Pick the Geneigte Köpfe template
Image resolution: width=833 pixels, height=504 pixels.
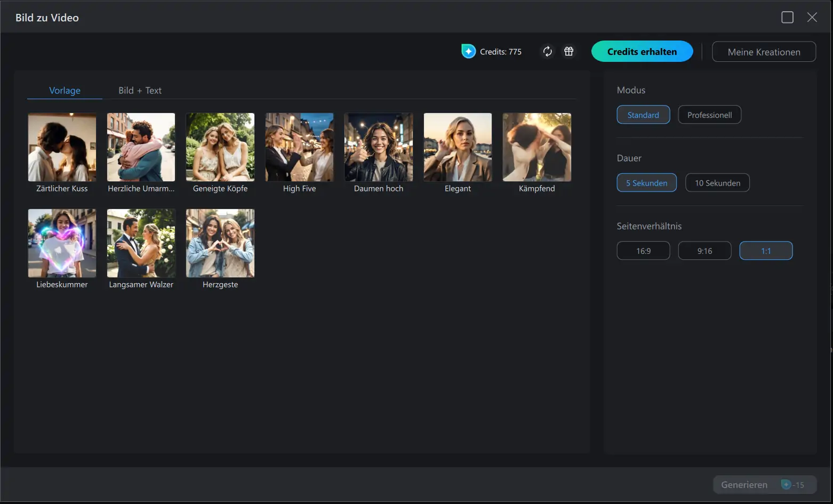220,147
